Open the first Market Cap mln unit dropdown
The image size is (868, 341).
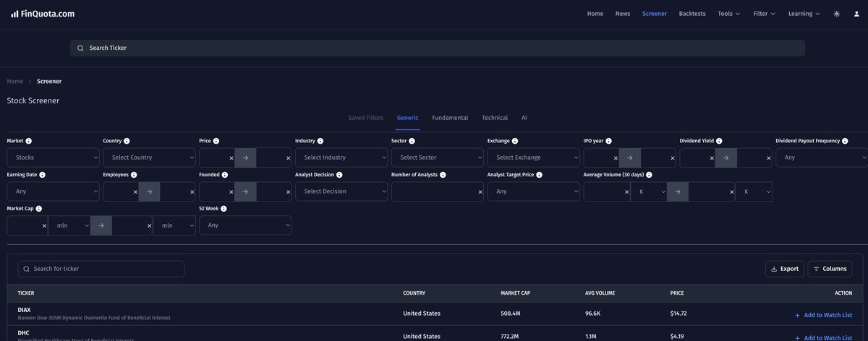click(69, 225)
